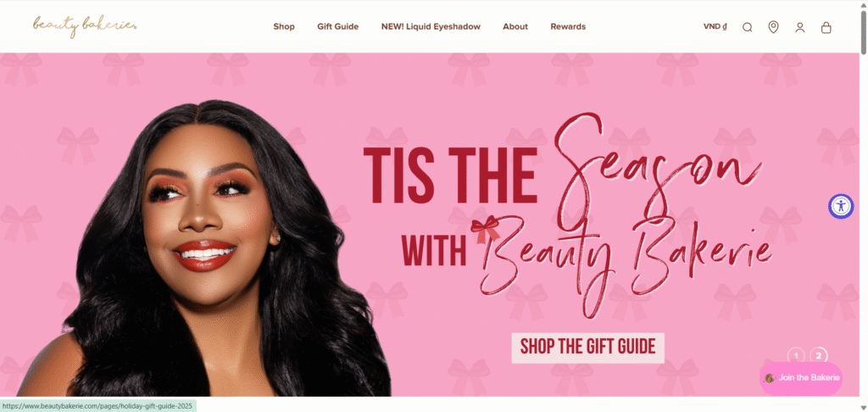The height and width of the screenshot is (412, 868).
Task: Click the Join the Bakerie button
Action: pyautogui.click(x=801, y=378)
